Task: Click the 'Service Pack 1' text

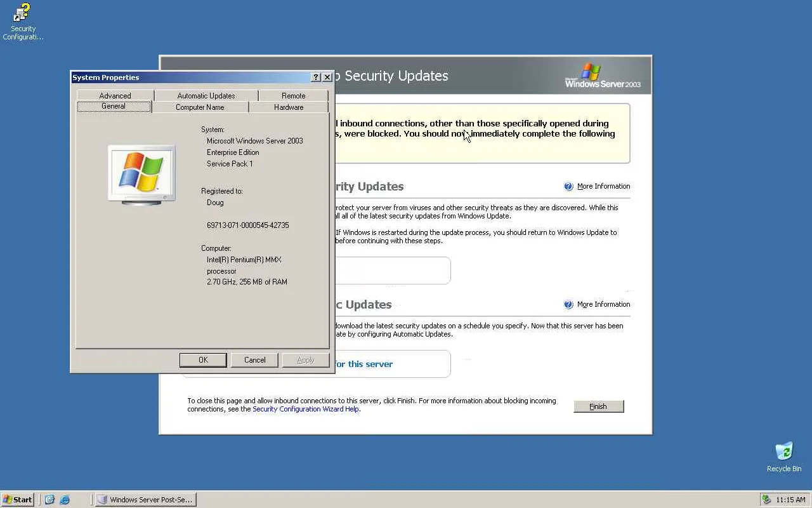Action: pos(230,164)
